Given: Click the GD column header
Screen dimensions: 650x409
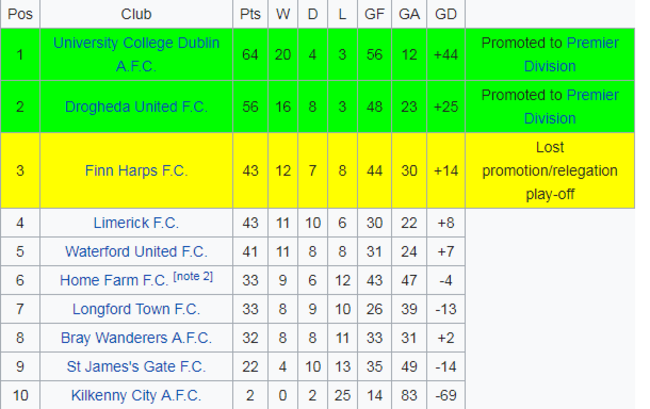Looking at the screenshot, I should click(x=445, y=14).
